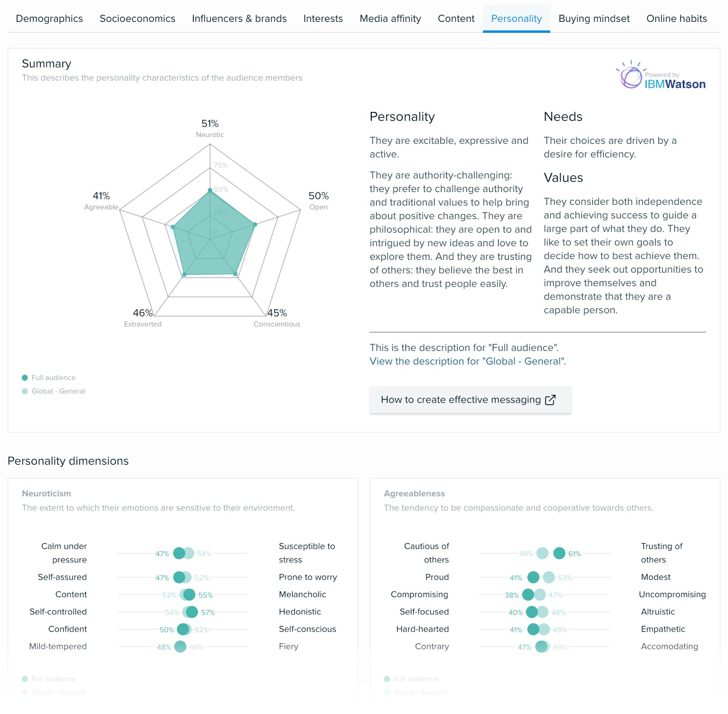Toggle the Full audience legend below the radar chart
Image resolution: width=728 pixels, height=714 pixels.
point(50,377)
